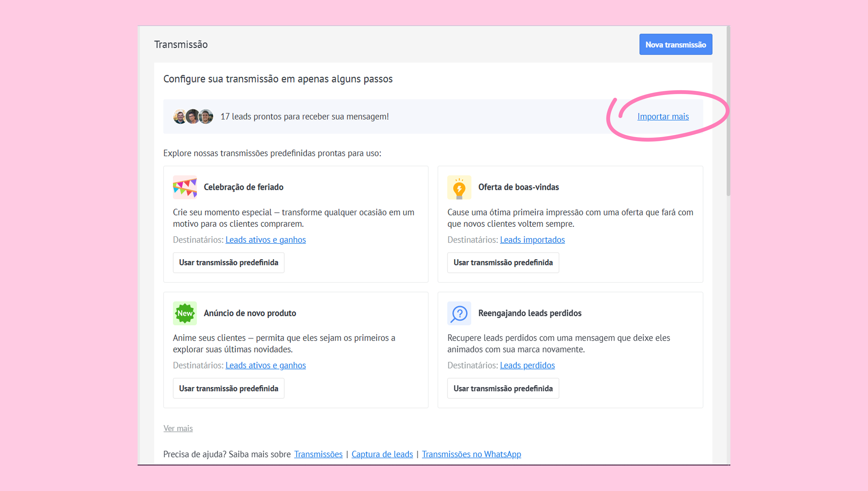Click 'Explore nossas transmissões predefinidas' text
868x491 pixels.
(272, 153)
